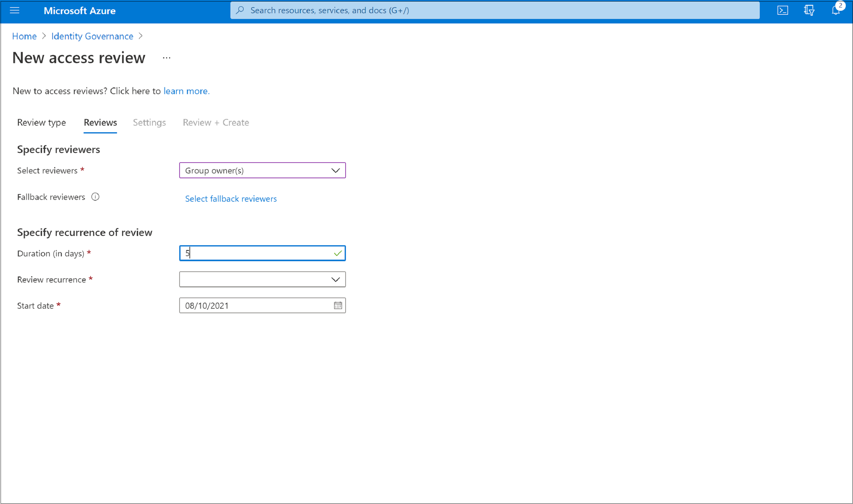Click the hamburger menu icon

(16, 10)
